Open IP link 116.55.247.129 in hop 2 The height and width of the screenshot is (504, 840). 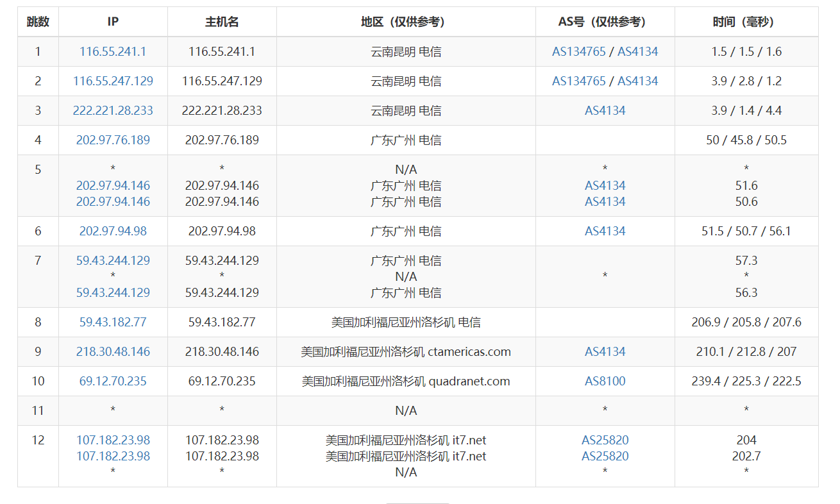pyautogui.click(x=113, y=81)
